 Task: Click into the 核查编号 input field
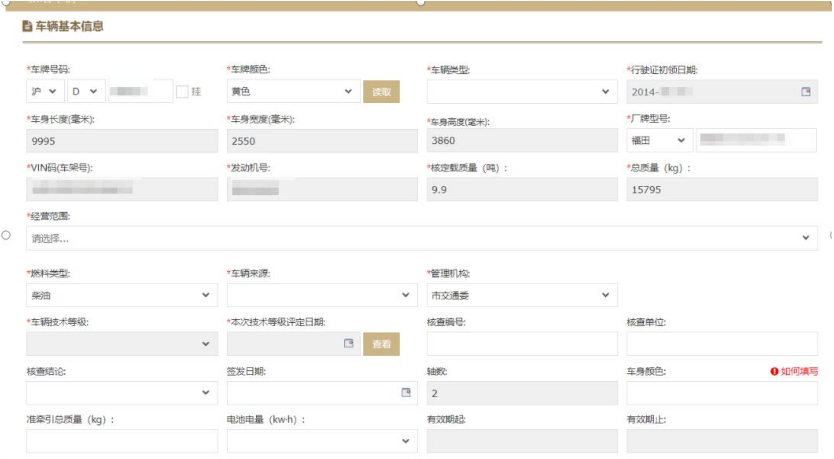coord(521,344)
